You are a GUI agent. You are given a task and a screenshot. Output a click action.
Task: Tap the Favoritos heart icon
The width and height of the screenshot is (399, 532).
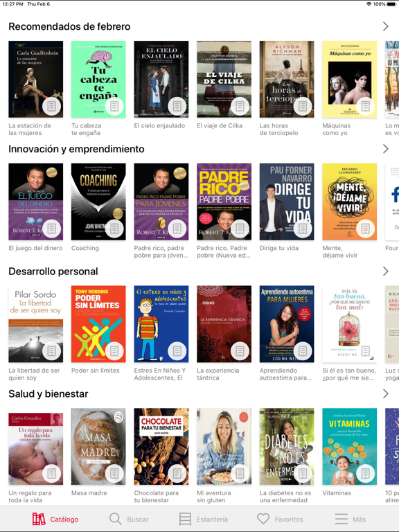pyautogui.click(x=263, y=519)
